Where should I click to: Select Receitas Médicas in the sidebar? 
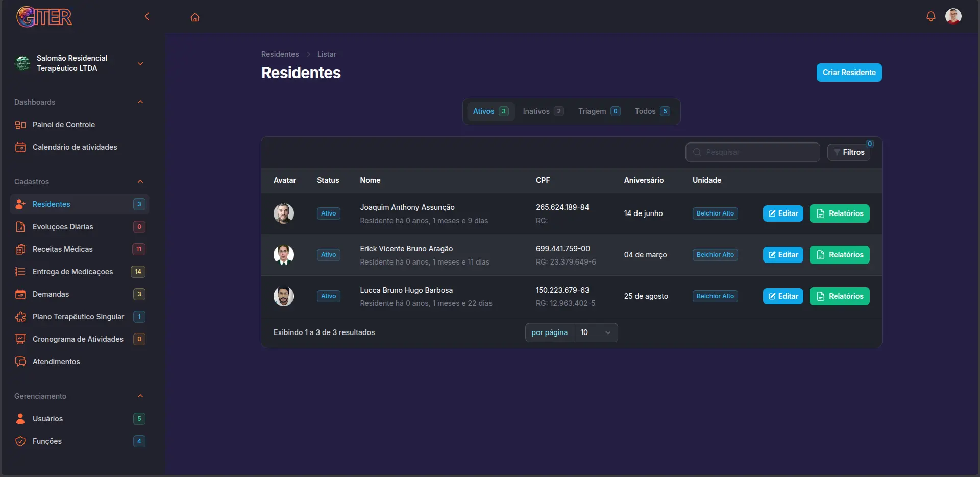point(62,249)
